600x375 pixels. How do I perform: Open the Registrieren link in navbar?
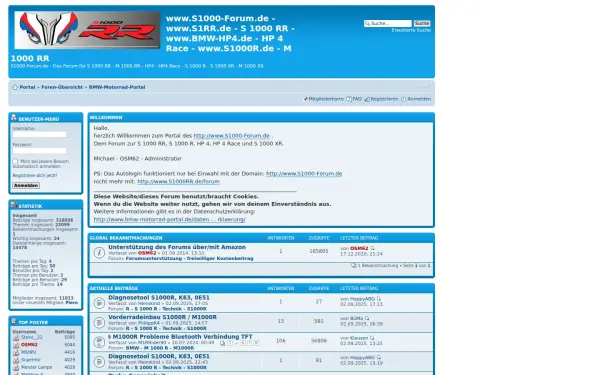tap(384, 99)
